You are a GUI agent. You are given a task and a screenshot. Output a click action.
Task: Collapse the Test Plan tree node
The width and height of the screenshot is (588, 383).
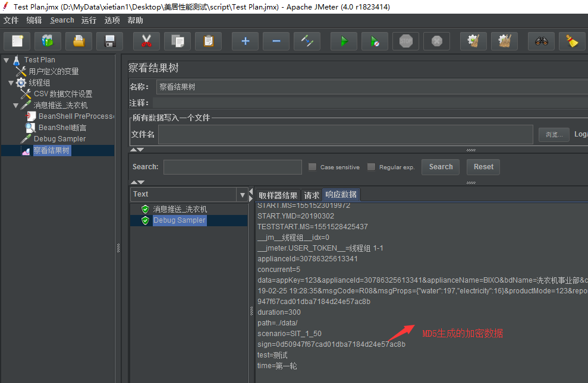tap(7, 60)
